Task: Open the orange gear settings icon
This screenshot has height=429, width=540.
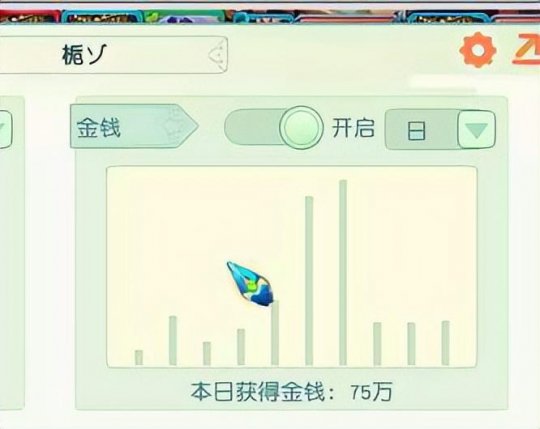Action: pyautogui.click(x=478, y=50)
